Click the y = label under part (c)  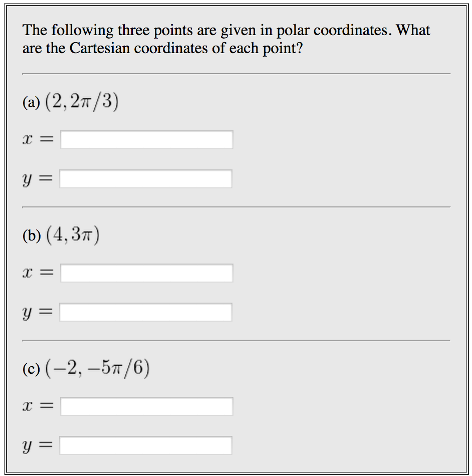(x=38, y=444)
